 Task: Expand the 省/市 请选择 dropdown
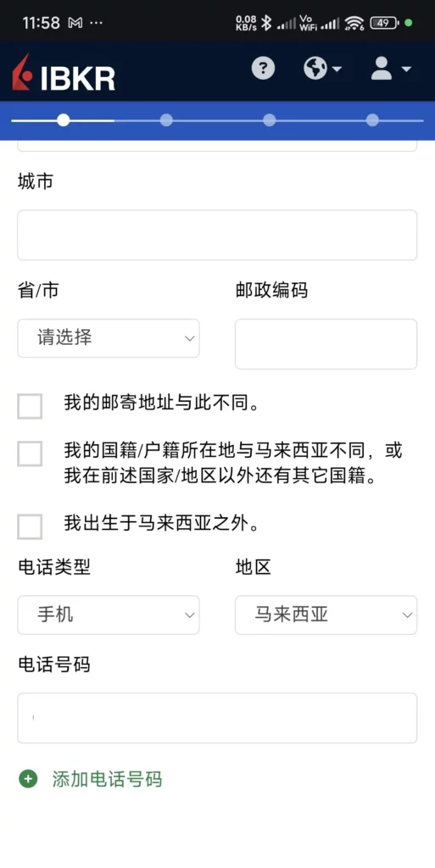(x=109, y=337)
